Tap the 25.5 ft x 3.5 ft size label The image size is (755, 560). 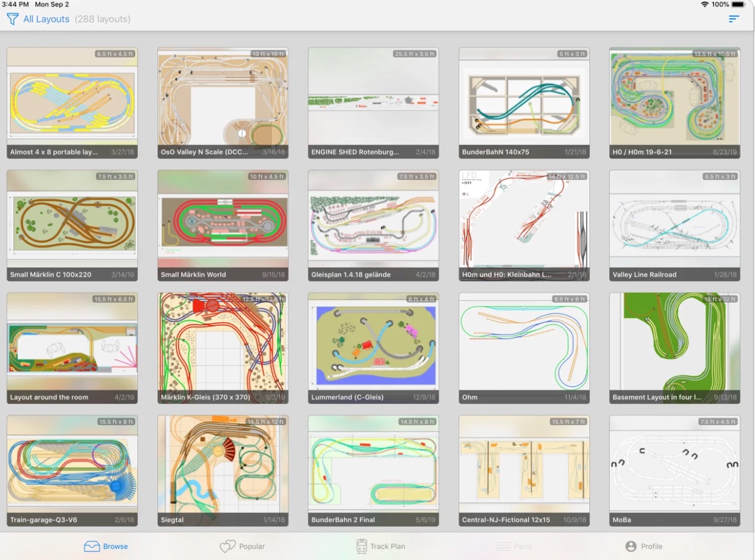tap(415, 54)
